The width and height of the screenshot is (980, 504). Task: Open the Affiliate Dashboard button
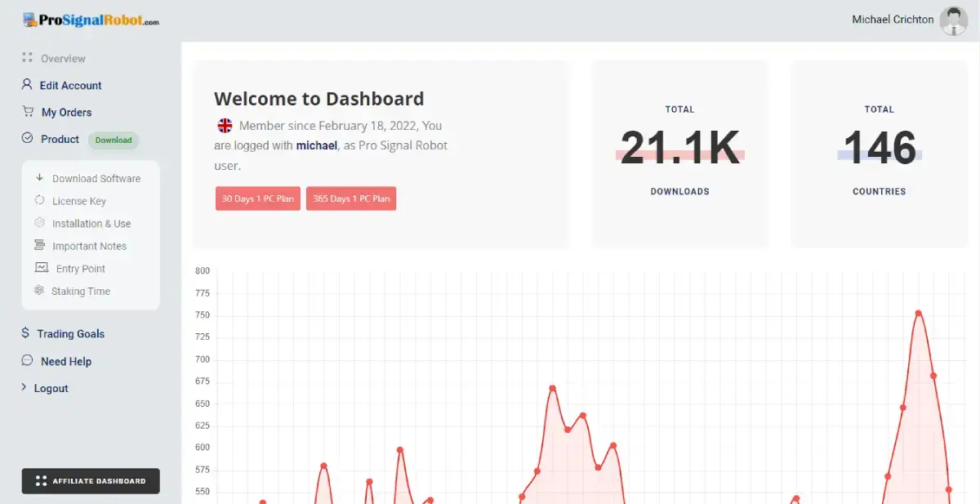[91, 481]
